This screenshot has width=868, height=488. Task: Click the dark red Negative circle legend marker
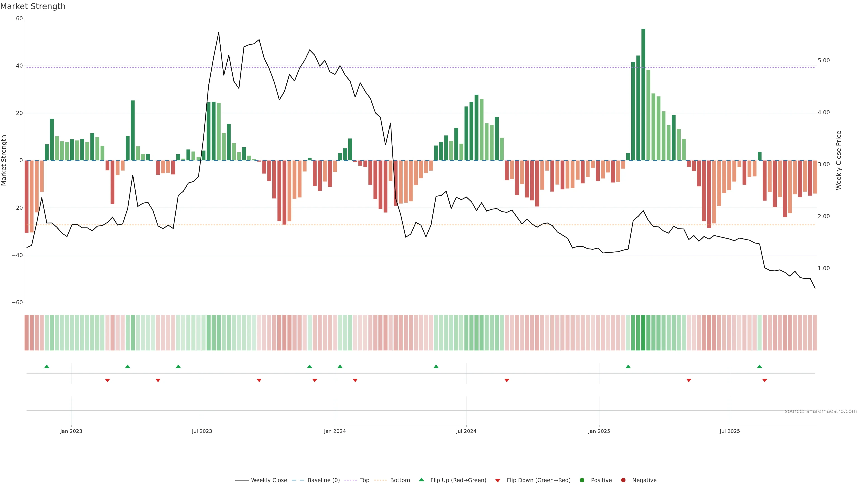pyautogui.click(x=623, y=480)
